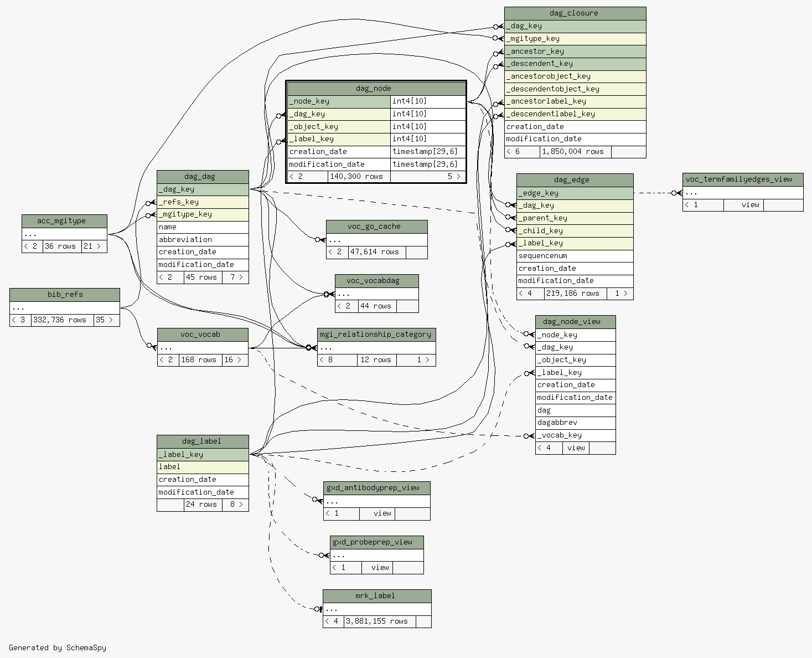Viewport: 812px width, 658px height.
Task: Select _vocab_key in dag_node_view
Action: coord(575,435)
